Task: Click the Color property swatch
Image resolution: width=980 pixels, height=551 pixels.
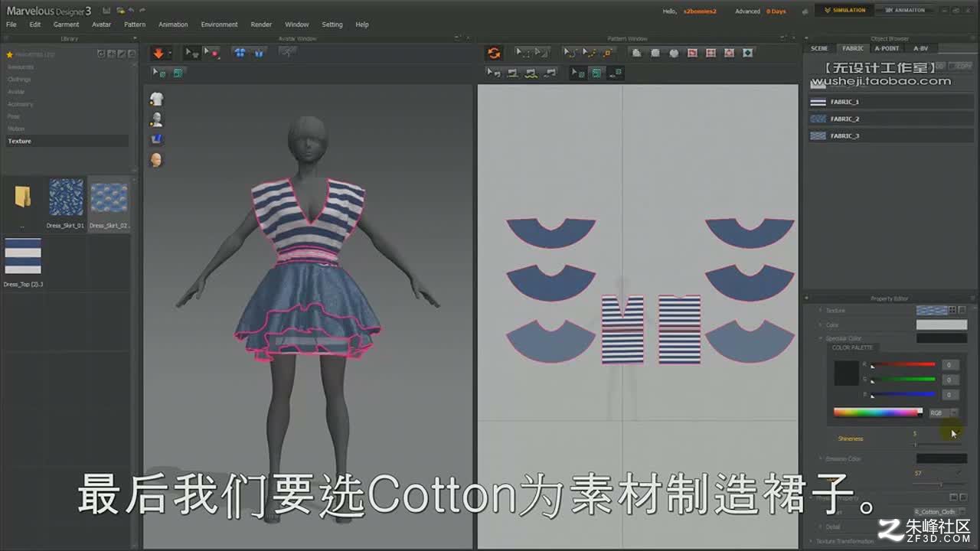Action: pyautogui.click(x=942, y=324)
